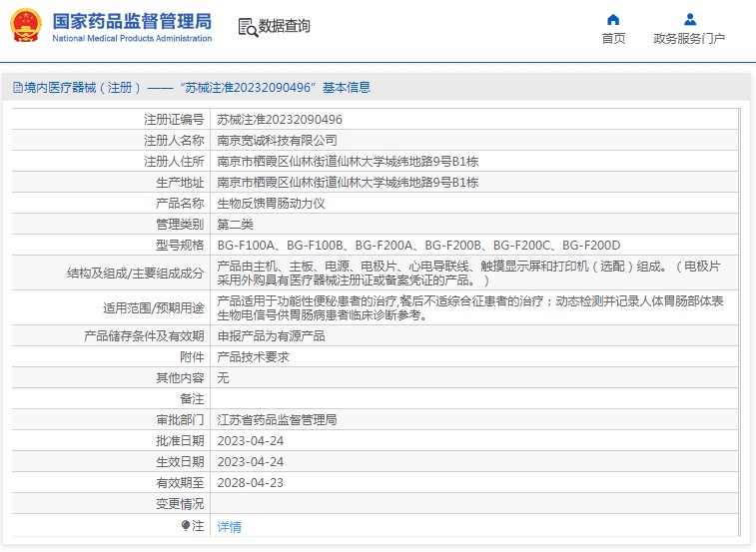Click the model list starting BG-F100A
Image resolution: width=756 pixels, height=552 pixels.
(x=419, y=245)
